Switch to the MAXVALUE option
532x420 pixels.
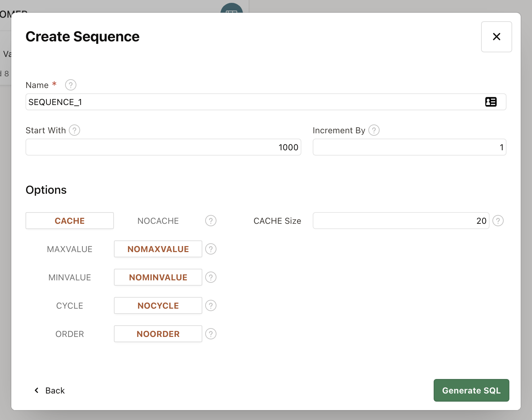[x=70, y=249]
